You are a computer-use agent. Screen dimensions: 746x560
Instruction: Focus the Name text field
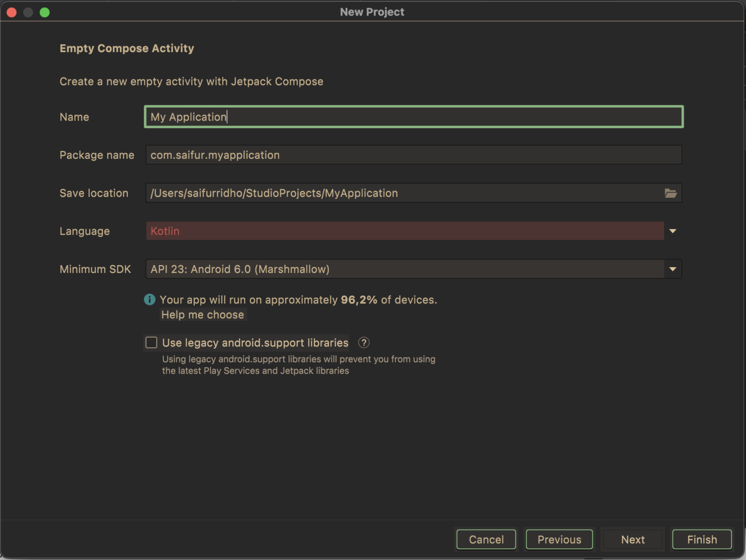point(413,117)
